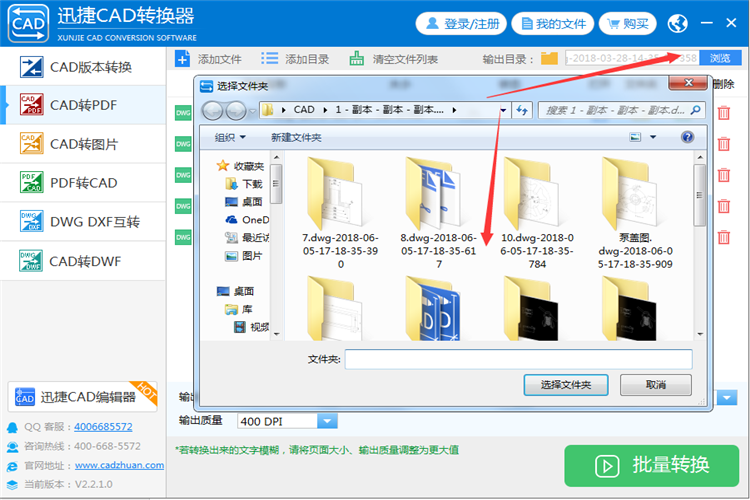Click the 文件夹 name input field
The image size is (750, 500).
tap(518, 359)
